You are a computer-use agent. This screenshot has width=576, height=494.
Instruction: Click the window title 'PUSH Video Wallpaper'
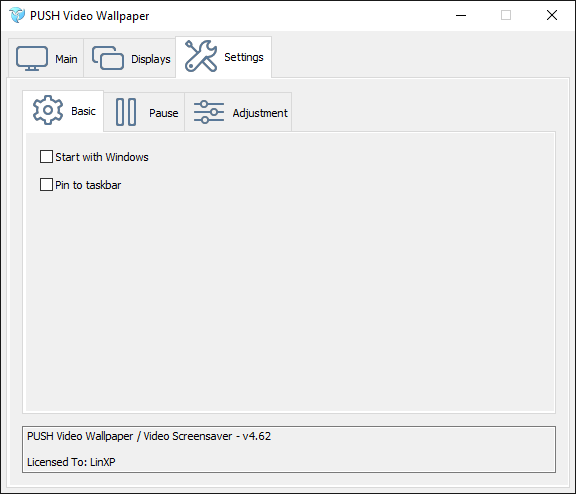[90, 16]
